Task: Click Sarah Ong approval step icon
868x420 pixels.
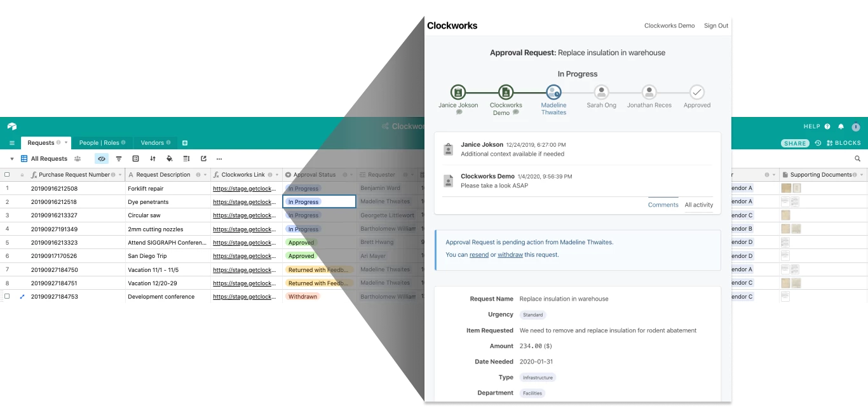Action: [601, 92]
